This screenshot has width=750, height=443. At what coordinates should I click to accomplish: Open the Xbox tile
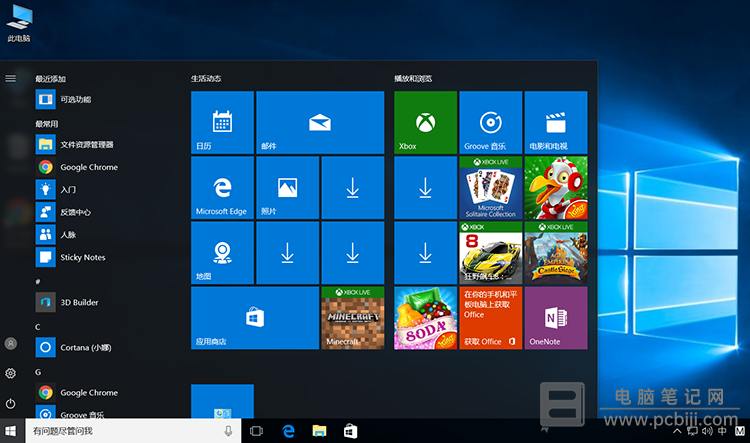[x=425, y=122]
